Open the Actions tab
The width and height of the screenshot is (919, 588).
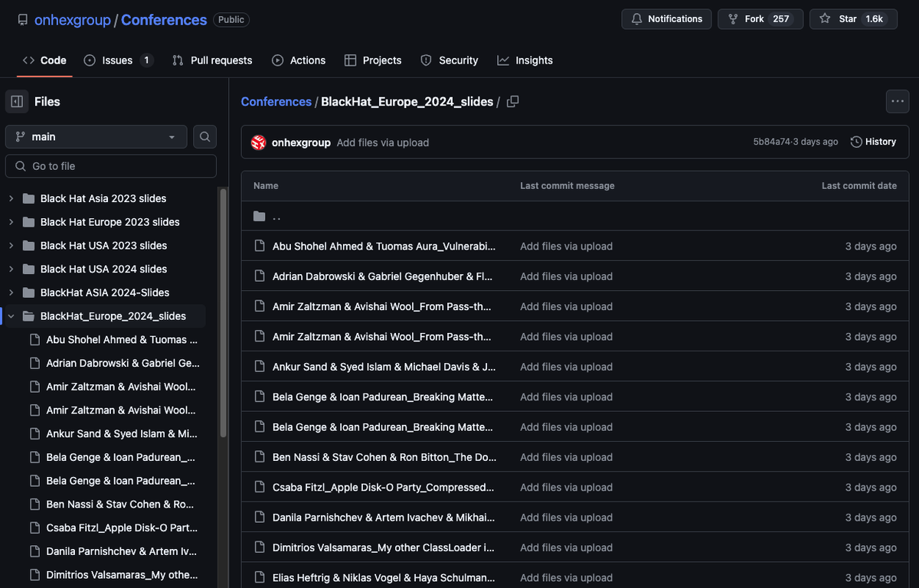coord(299,60)
